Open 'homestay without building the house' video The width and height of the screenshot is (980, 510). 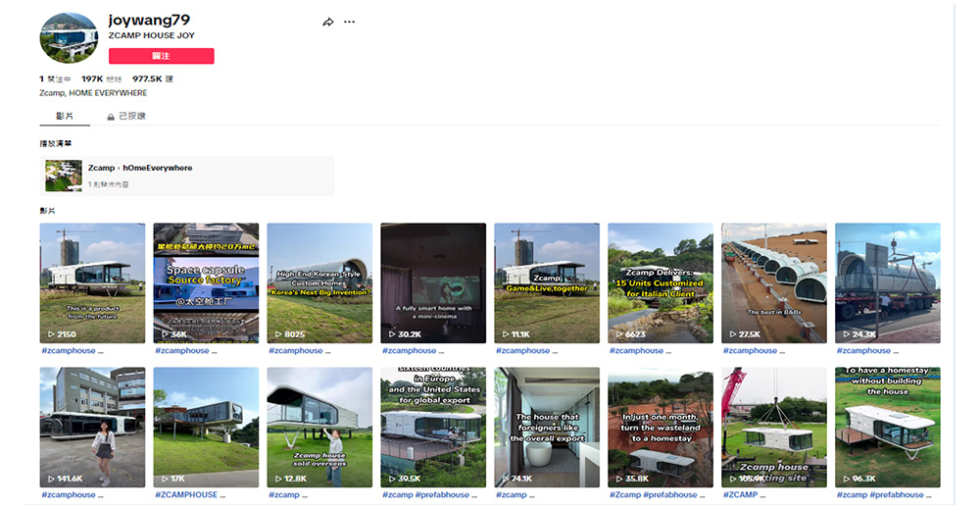click(888, 428)
